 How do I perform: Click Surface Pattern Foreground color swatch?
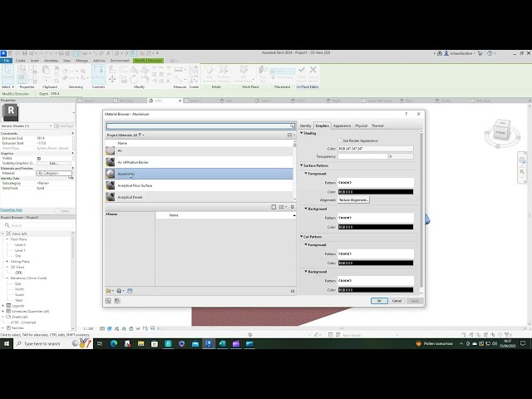coord(376,192)
